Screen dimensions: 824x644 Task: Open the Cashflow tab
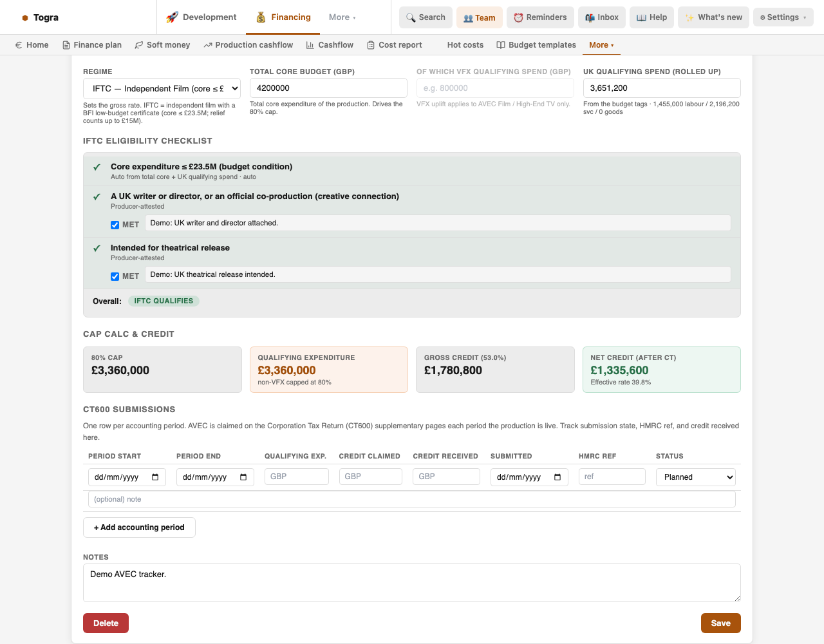point(330,45)
